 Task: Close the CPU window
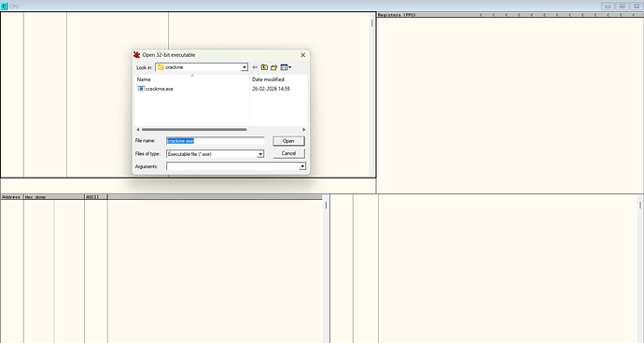click(637, 7)
